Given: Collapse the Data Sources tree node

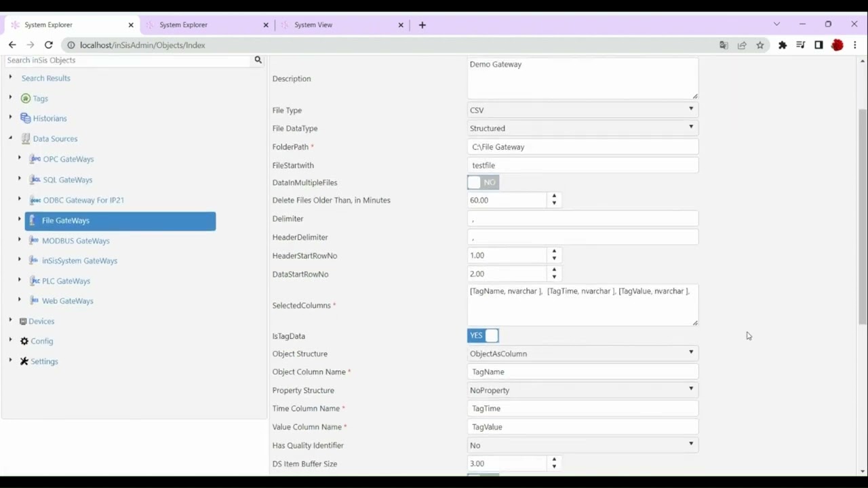Looking at the screenshot, I should point(10,138).
